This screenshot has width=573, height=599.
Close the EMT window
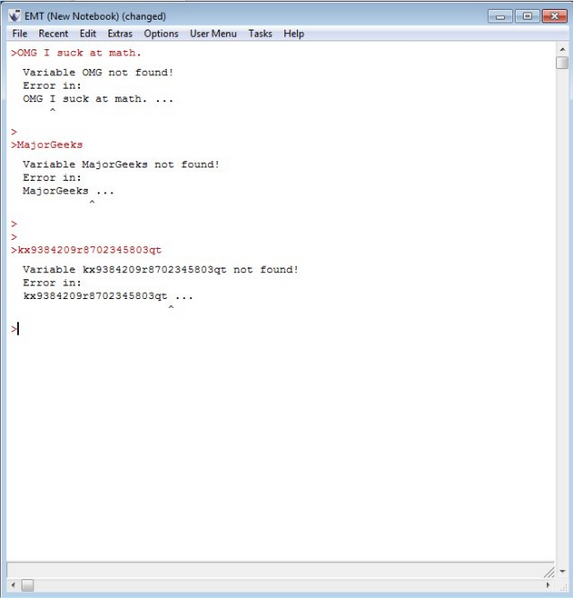pyautogui.click(x=554, y=16)
